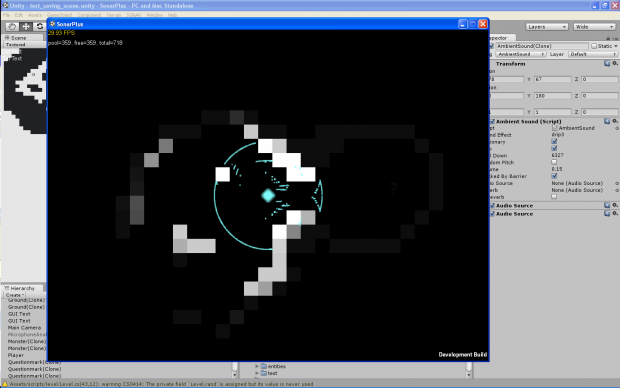Open the Default layer dropdown
This screenshot has width=620, height=388.
pos(593,54)
